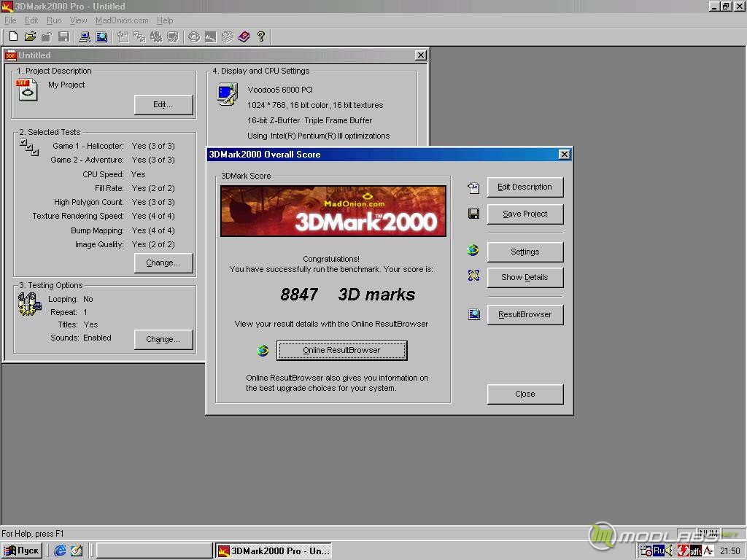This screenshot has height=560, width=747.
Task: Click the yellow question mark toolbar icon
Action: click(x=261, y=36)
